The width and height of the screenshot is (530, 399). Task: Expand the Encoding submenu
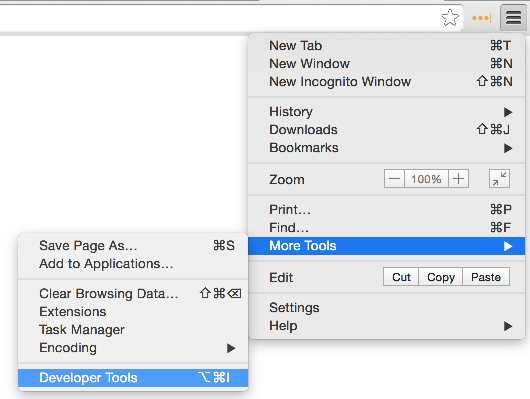(x=133, y=348)
